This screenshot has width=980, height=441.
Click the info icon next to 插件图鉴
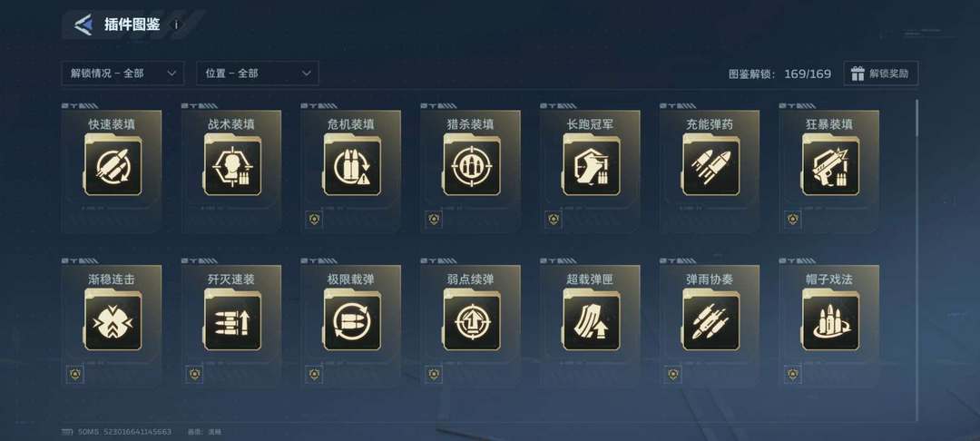click(176, 25)
